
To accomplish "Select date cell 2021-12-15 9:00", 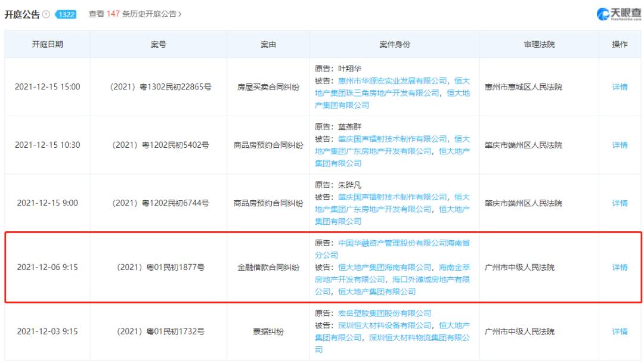I will coord(47,203).
